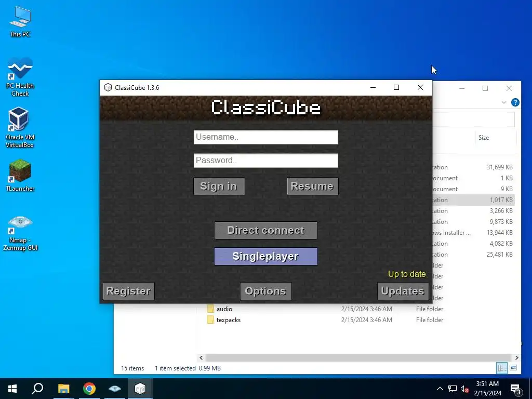
Task: Select the 13,944 KB Installer row
Action: coord(474,233)
